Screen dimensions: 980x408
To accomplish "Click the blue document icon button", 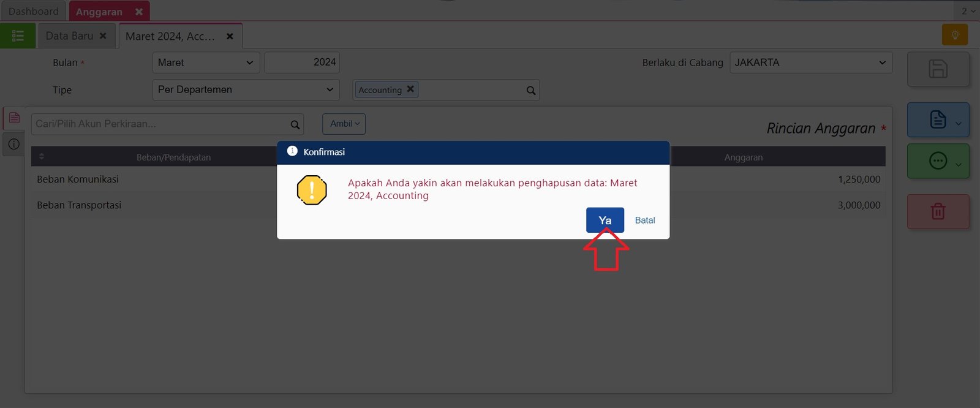I will (938, 119).
